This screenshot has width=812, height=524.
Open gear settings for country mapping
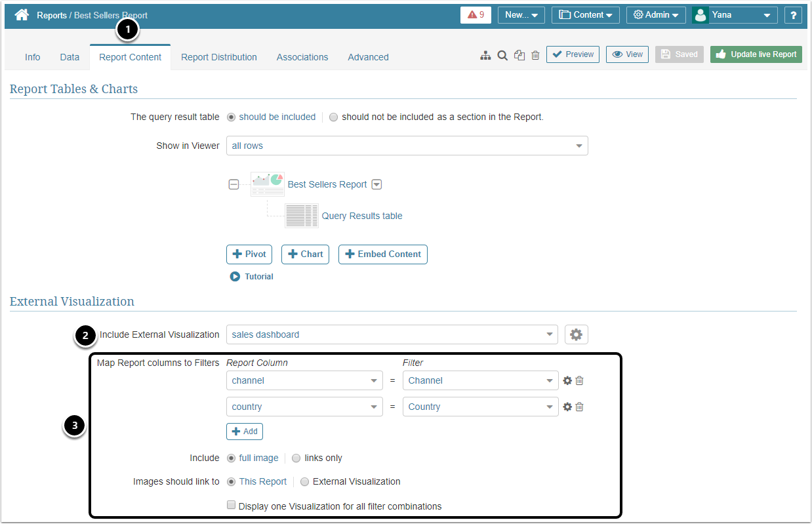pyautogui.click(x=567, y=407)
